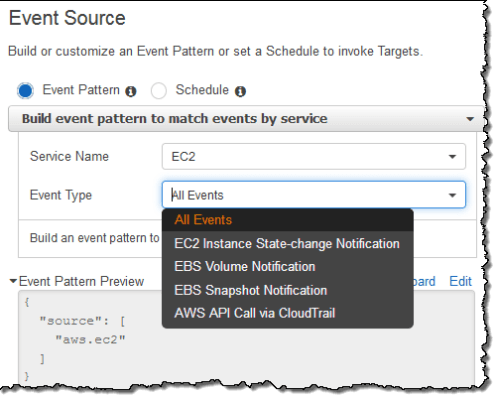This screenshot has width=495, height=400.
Task: Click the arrow of the Build event pattern selector
Action: click(x=470, y=119)
